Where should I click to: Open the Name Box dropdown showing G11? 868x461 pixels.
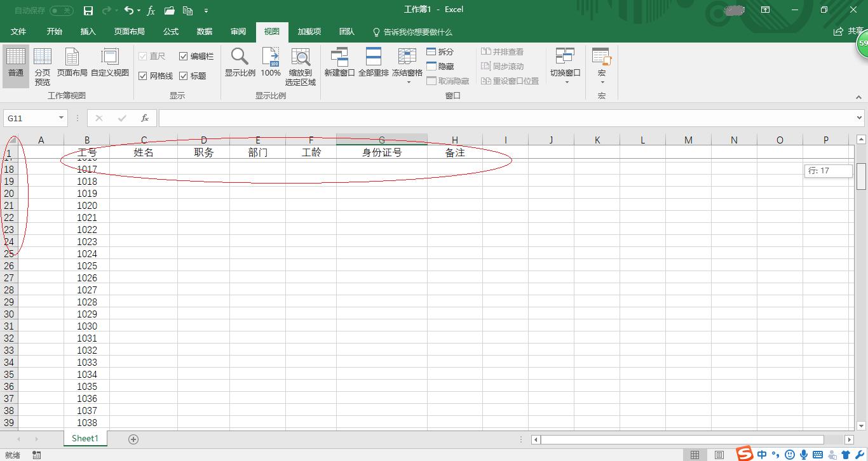pos(61,118)
